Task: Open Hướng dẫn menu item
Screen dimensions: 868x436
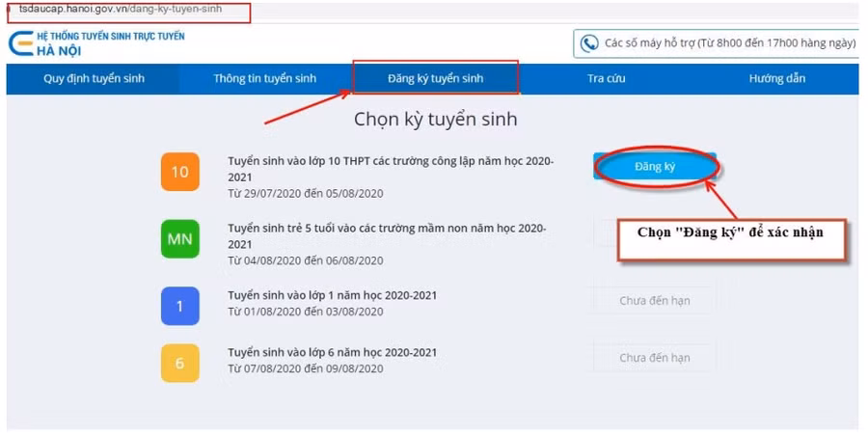Action: (x=776, y=79)
